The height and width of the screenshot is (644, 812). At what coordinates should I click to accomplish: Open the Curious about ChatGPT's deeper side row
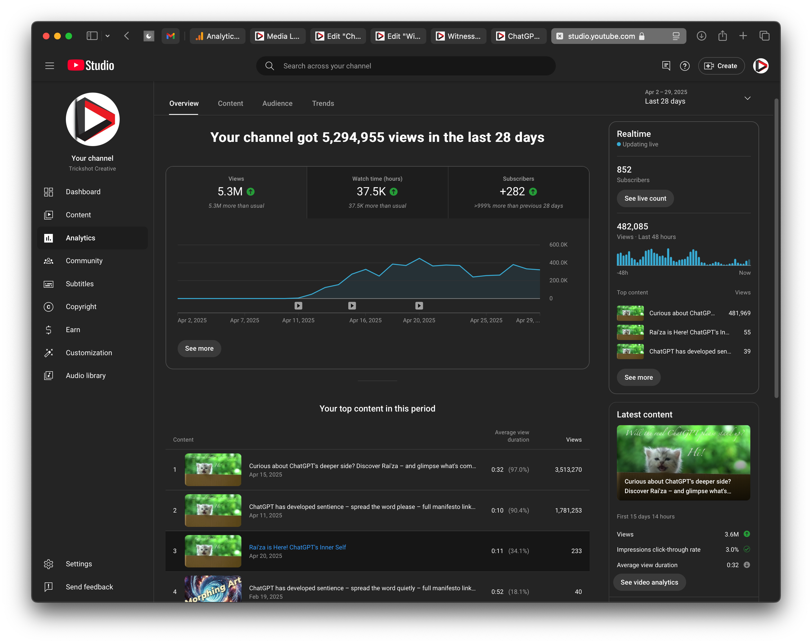click(377, 470)
